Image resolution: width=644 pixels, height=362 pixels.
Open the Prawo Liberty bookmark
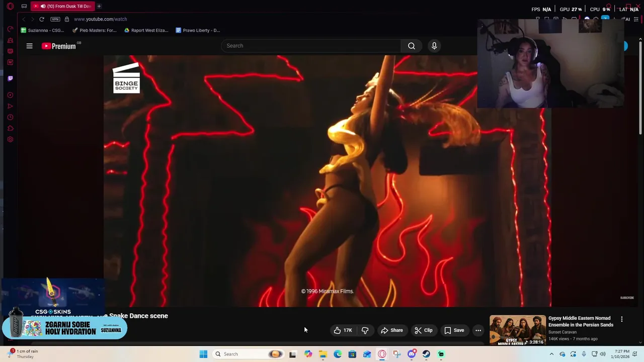pyautogui.click(x=198, y=30)
